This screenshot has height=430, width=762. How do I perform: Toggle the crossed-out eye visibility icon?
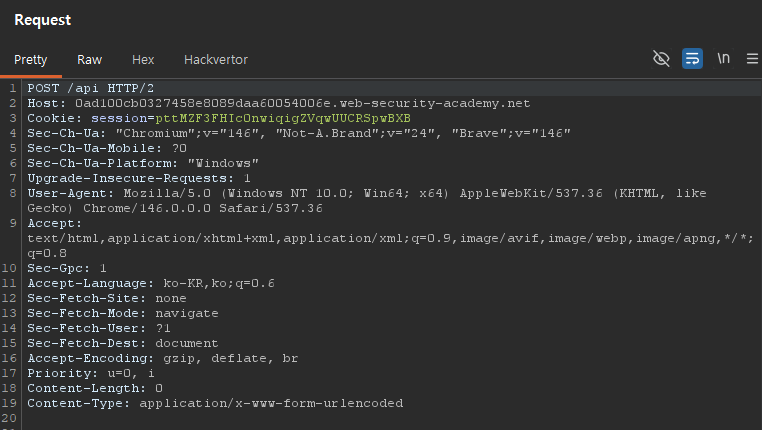661,59
